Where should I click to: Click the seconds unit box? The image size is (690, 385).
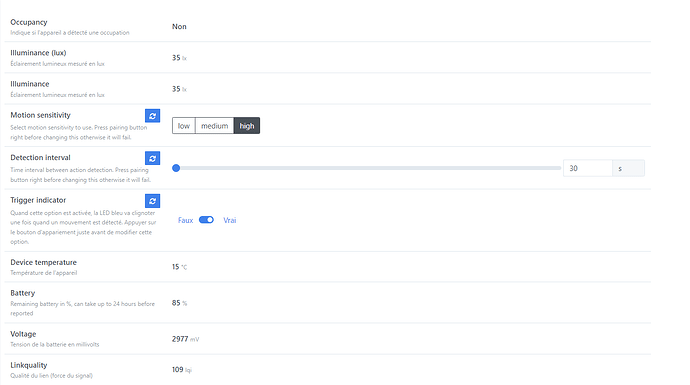tap(628, 169)
